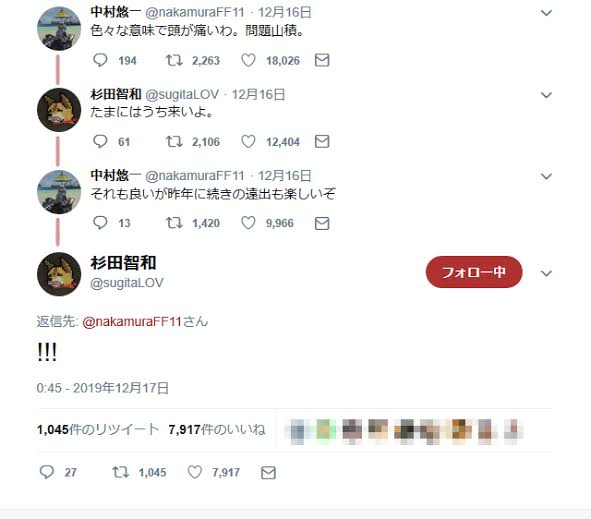Retweet the main tweet with 1,045 retweets

click(x=121, y=472)
